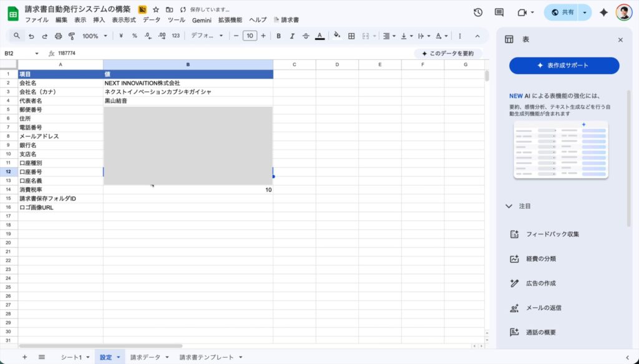Viewport: 639px width, 364px height.
Task: Click the Gemini sparkle icon
Action: (x=603, y=12)
